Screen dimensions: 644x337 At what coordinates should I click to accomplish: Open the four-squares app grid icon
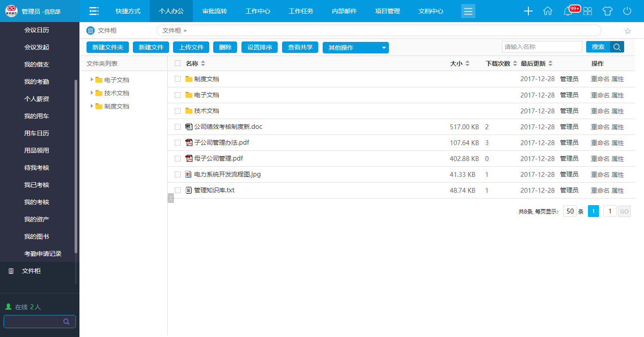click(588, 11)
